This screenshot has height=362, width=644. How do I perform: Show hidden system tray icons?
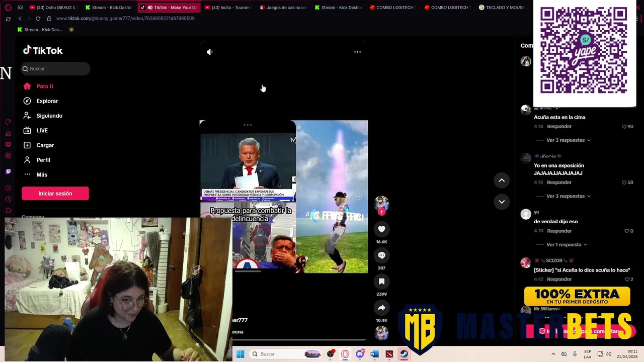click(x=553, y=354)
